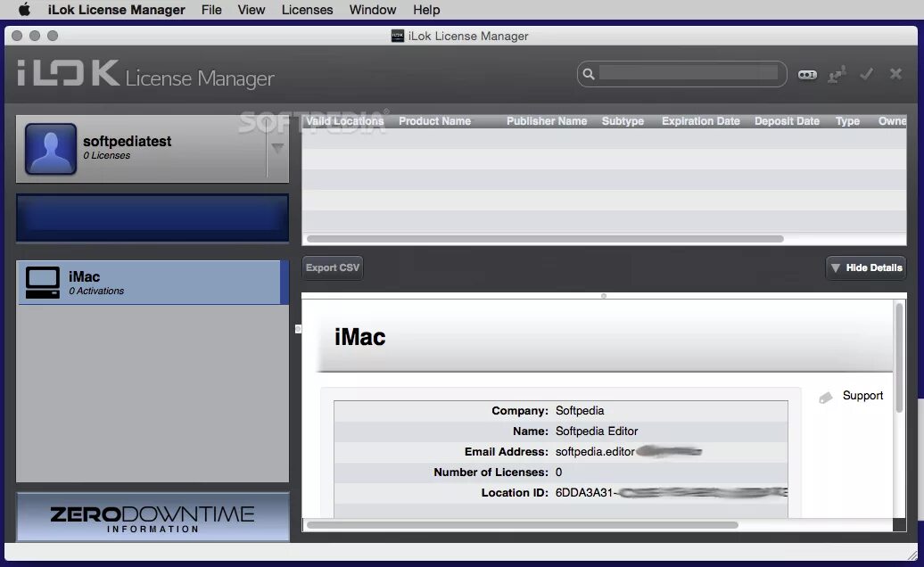Click the Number of Licenses value 0

coord(558,472)
